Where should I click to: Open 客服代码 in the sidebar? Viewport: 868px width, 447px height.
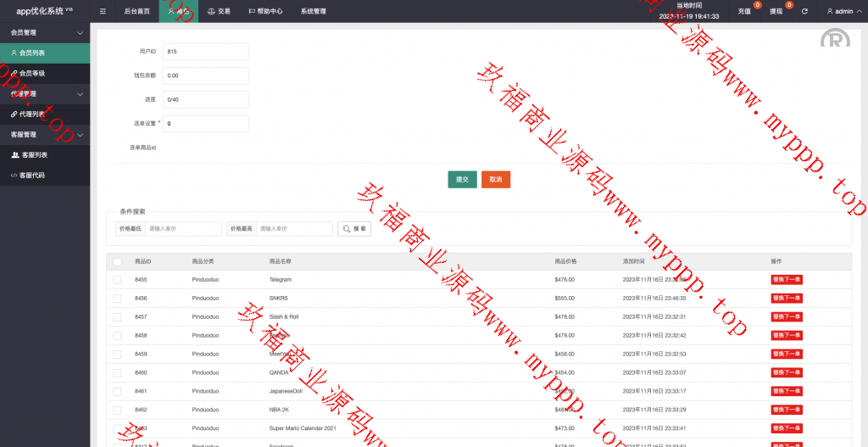point(32,175)
